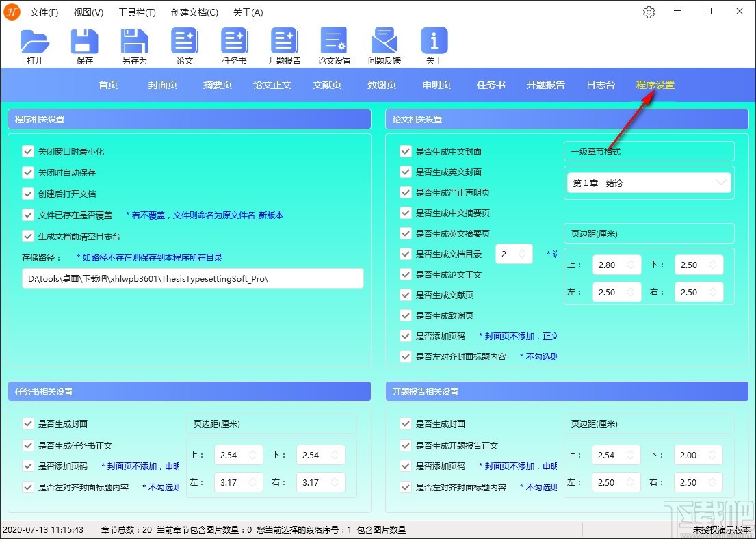
Task: Click the storage path input field
Action: click(190, 278)
